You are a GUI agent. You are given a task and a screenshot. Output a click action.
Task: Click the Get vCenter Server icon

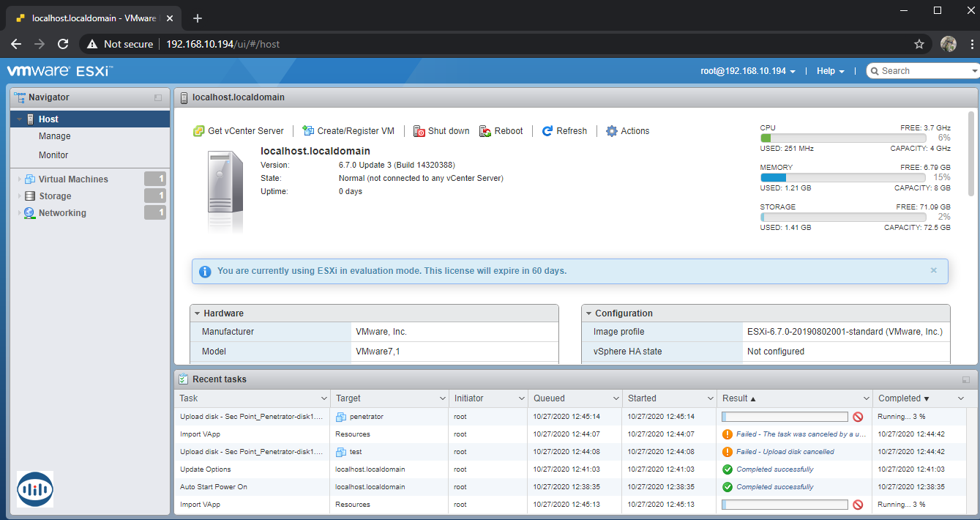(x=198, y=131)
